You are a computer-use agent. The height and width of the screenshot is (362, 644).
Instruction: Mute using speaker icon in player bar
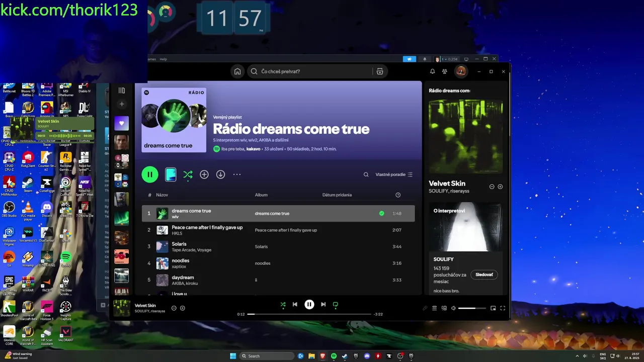click(453, 308)
